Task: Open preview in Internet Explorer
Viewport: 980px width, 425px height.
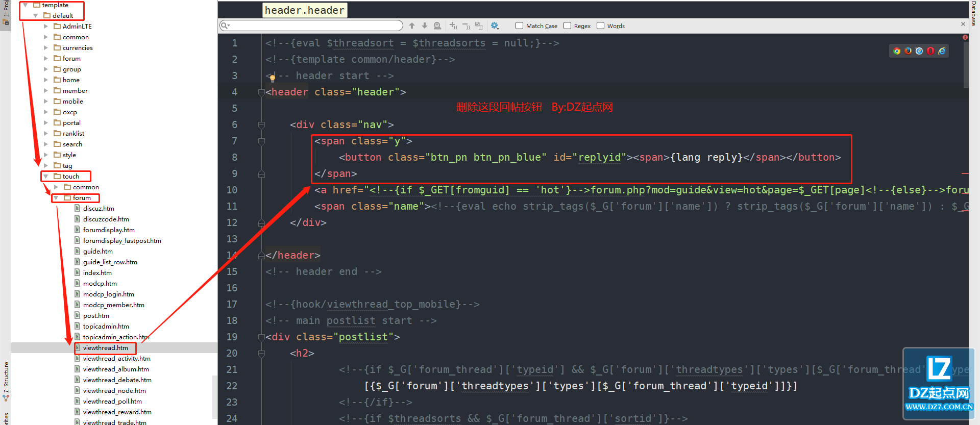Action: pyautogui.click(x=942, y=51)
